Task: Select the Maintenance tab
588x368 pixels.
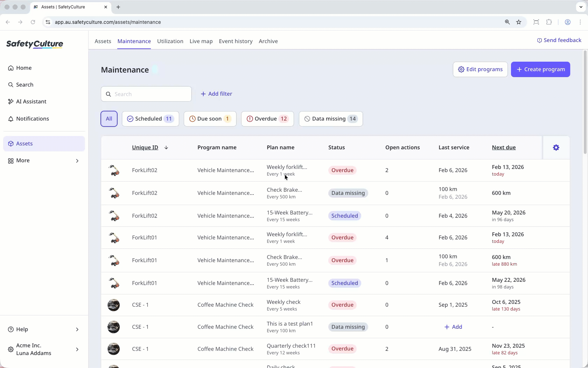Action: 134,41
